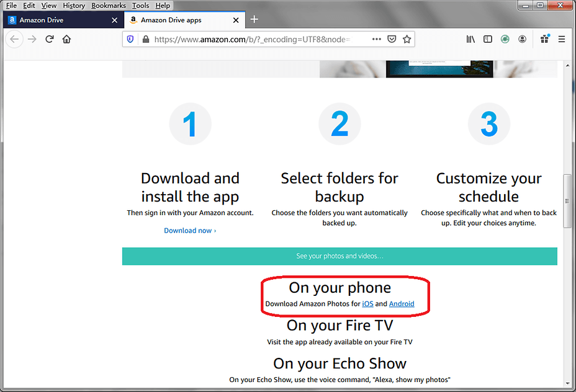Open the Help menu

[x=163, y=6]
